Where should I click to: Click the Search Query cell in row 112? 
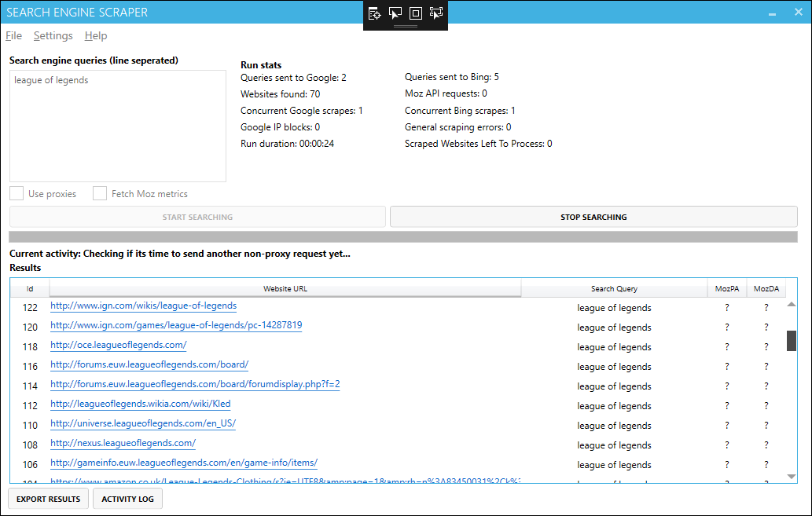(614, 406)
